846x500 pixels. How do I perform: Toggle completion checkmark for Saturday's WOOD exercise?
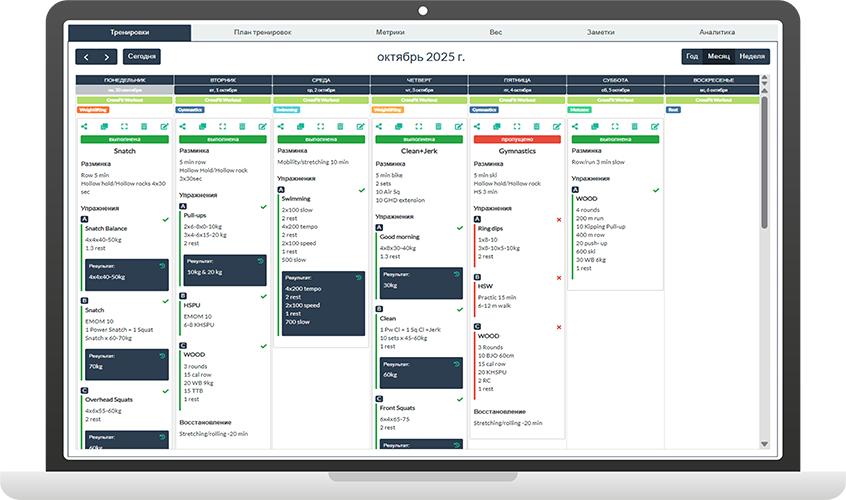click(x=655, y=189)
